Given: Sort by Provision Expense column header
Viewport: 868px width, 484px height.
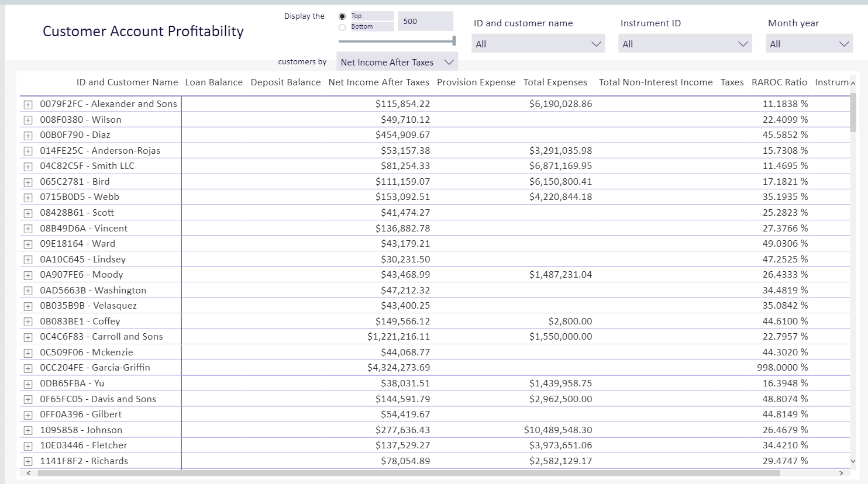Looking at the screenshot, I should click(476, 82).
